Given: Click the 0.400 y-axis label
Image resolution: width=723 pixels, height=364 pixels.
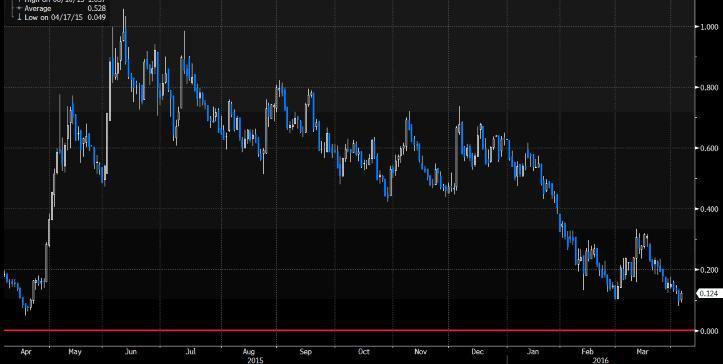Looking at the screenshot, I should [x=708, y=209].
